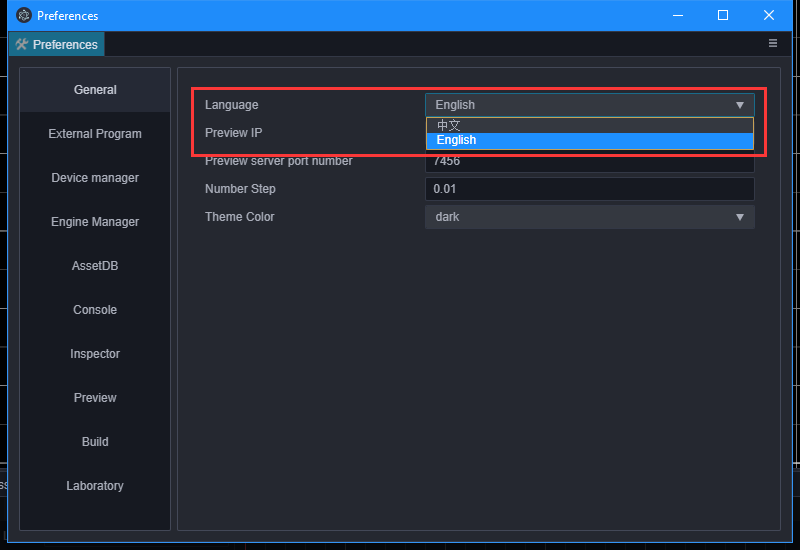Click the Theme Color dropdown arrow
Image resolution: width=800 pixels, height=550 pixels.
[x=739, y=217]
